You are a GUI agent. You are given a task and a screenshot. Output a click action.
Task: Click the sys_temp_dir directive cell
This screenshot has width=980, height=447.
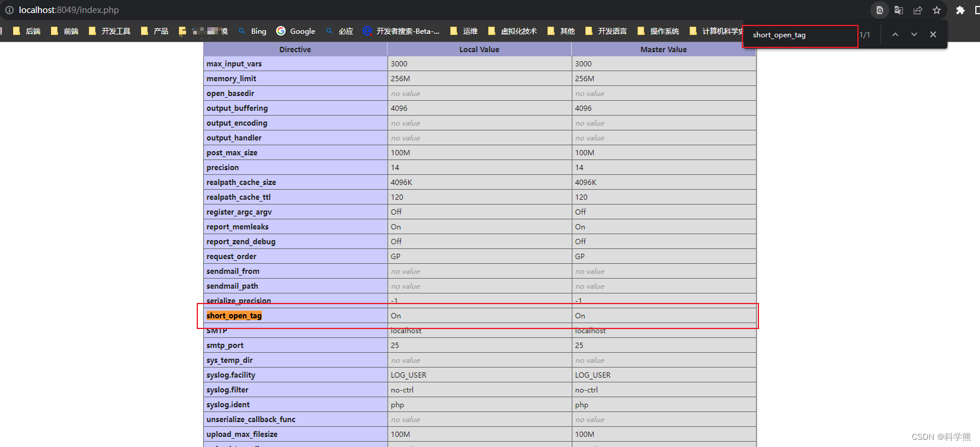coord(295,360)
